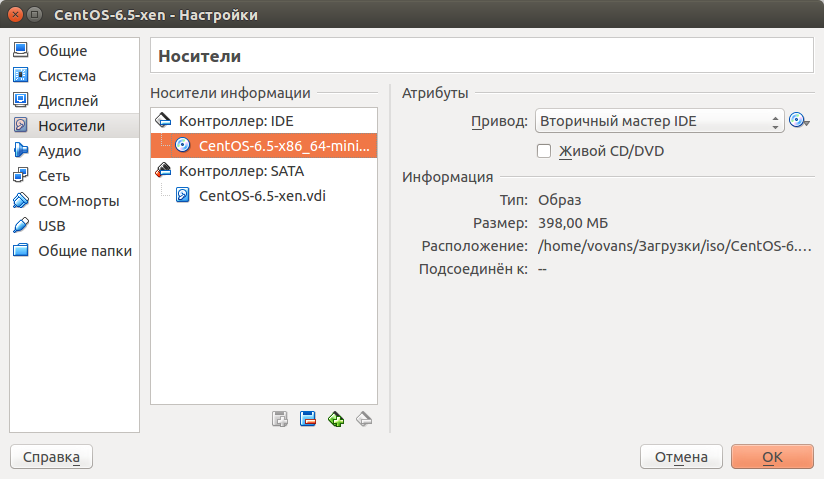Select the Контроллер: IDE tree row
Screen dimensions: 824x479
tap(264, 121)
